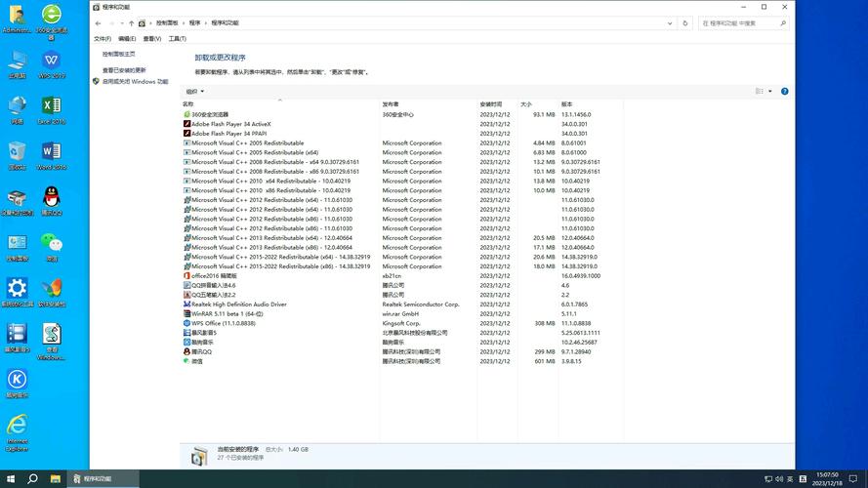Select Adobe Flash Player 34 PPAPI icon
868x488 pixels.
coord(186,134)
